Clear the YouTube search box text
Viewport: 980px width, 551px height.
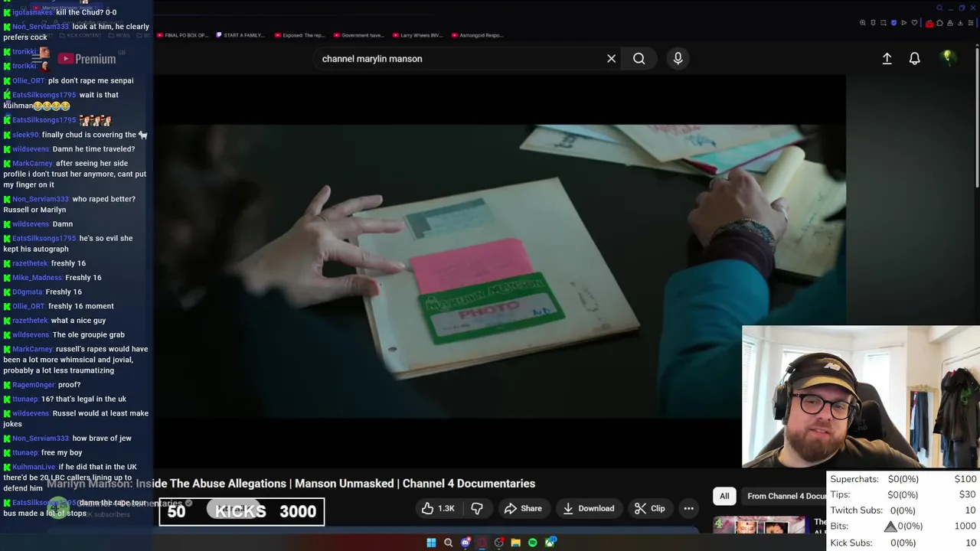tap(611, 59)
